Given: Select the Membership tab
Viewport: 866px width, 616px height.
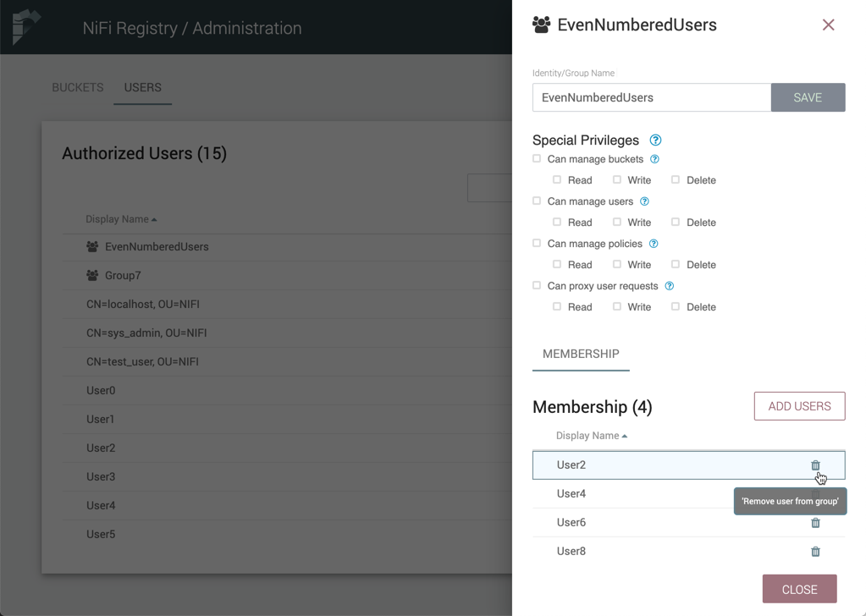Looking at the screenshot, I should point(581,354).
